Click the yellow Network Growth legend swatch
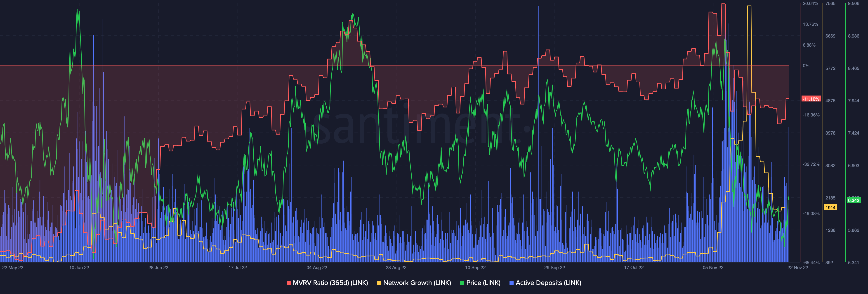Screen dimensions: 868x294 click(x=379, y=283)
